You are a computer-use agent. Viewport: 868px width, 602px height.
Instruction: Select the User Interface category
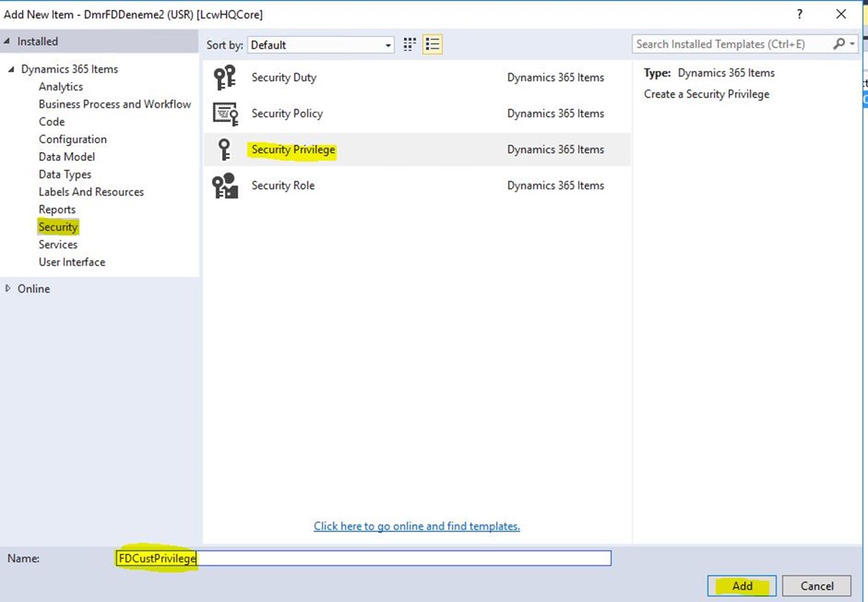72,262
